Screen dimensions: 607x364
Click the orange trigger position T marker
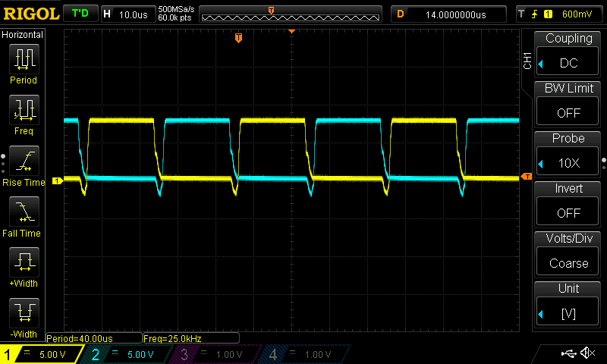point(238,37)
